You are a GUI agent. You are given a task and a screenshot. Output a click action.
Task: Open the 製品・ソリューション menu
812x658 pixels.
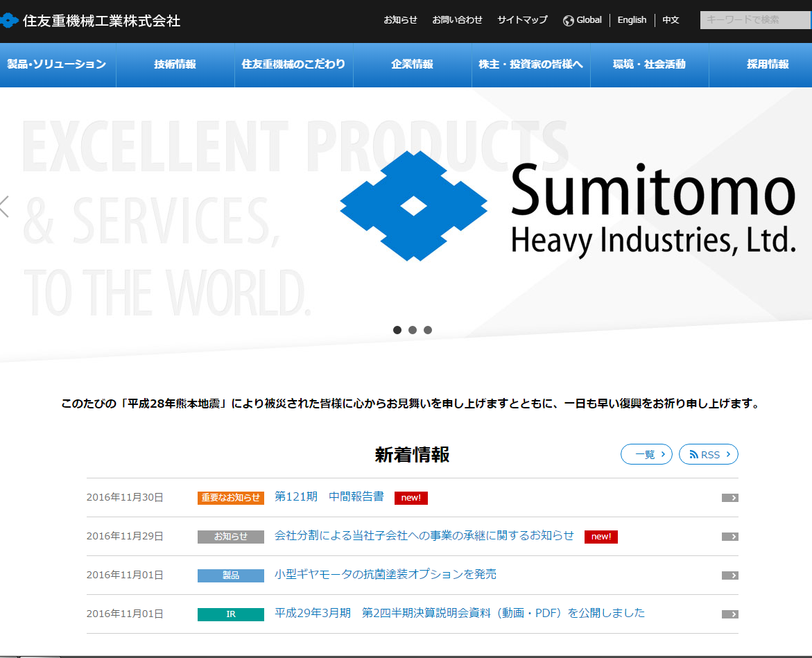pos(57,64)
